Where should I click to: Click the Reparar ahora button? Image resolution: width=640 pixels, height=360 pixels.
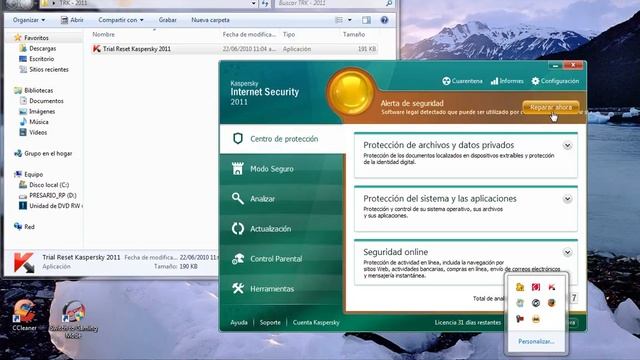[x=551, y=107]
